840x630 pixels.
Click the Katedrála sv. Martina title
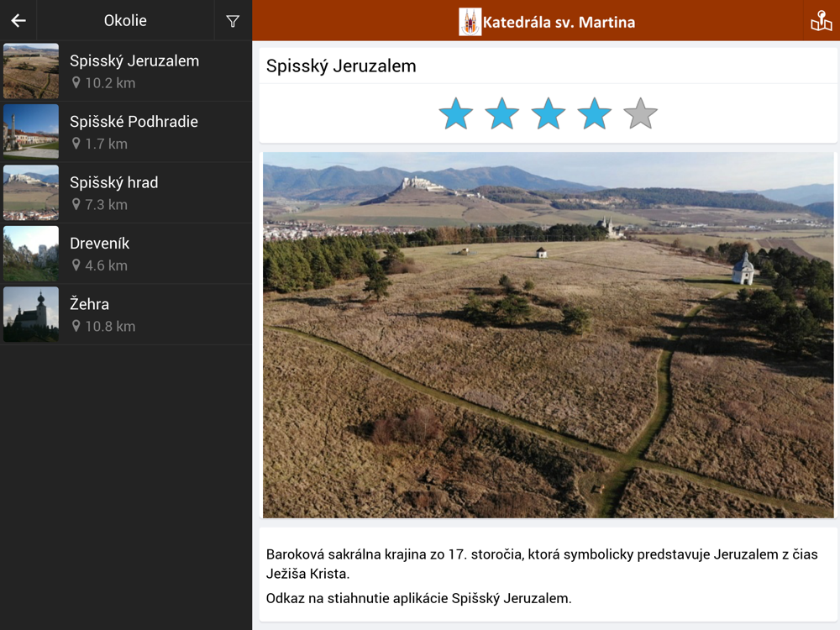click(x=559, y=22)
